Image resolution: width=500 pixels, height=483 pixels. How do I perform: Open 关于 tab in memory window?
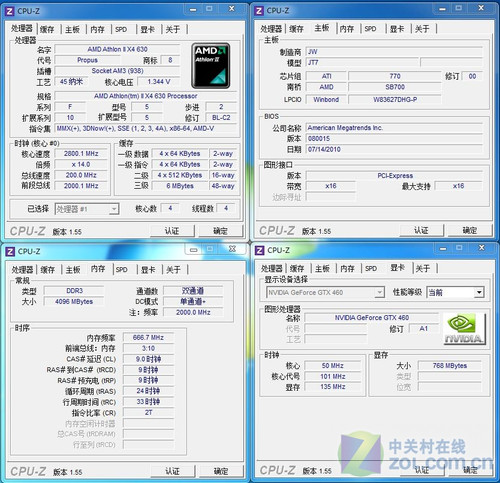pyautogui.click(x=173, y=269)
